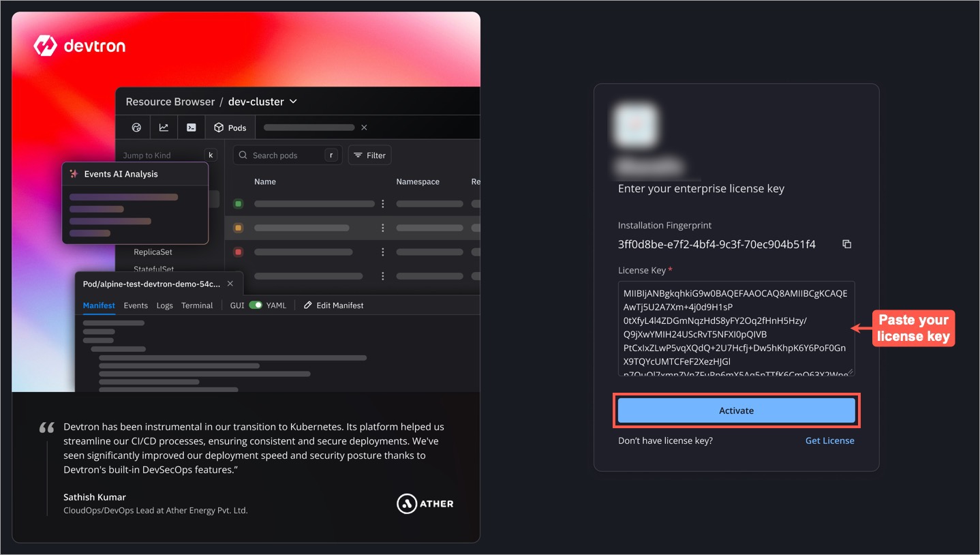
Task: Select the monitoring charts icon
Action: [x=164, y=127]
